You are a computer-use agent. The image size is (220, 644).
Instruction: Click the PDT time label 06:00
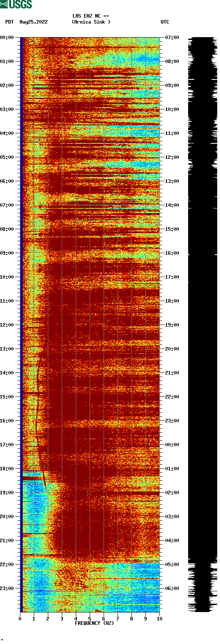7,181
